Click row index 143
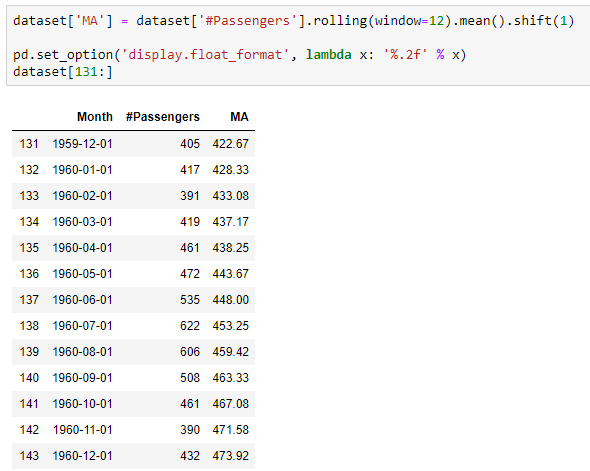590x471 pixels. coord(29,456)
